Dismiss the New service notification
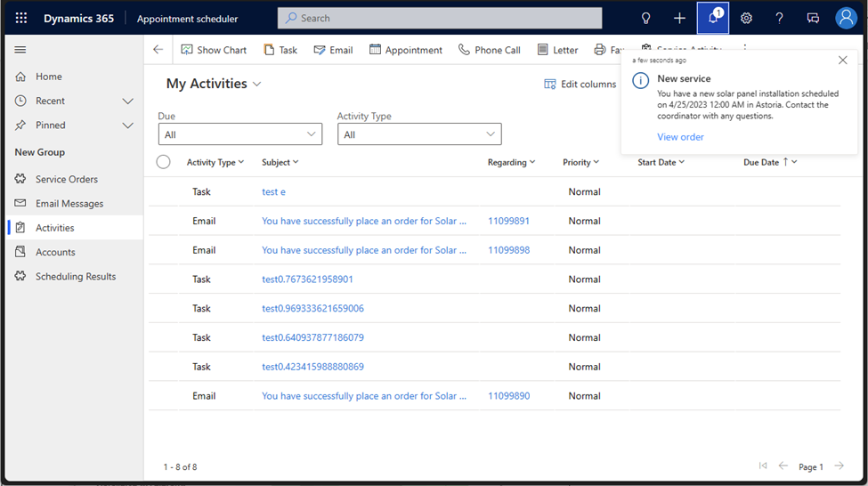868x486 pixels. [x=842, y=61]
